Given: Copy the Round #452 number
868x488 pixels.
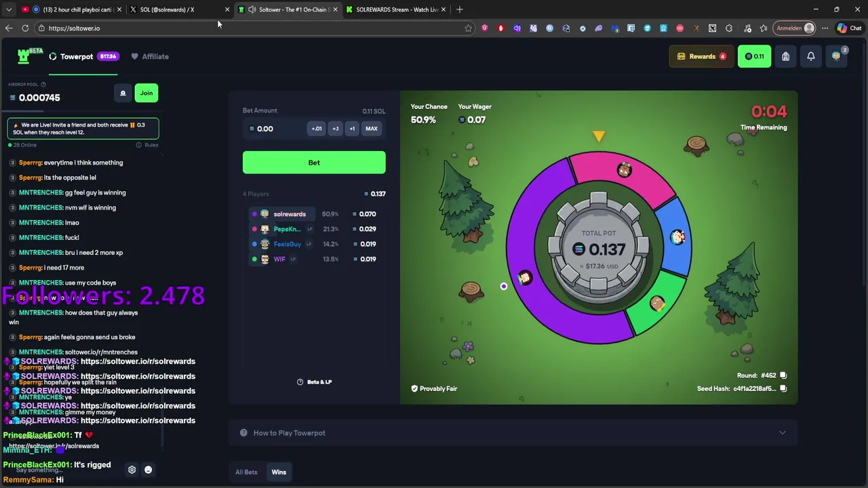Looking at the screenshot, I should click(x=783, y=375).
